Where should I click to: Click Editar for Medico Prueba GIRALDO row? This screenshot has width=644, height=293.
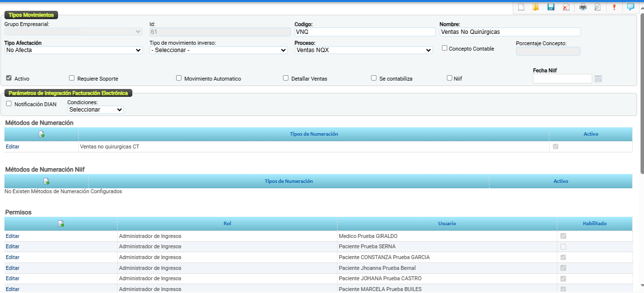click(13, 236)
